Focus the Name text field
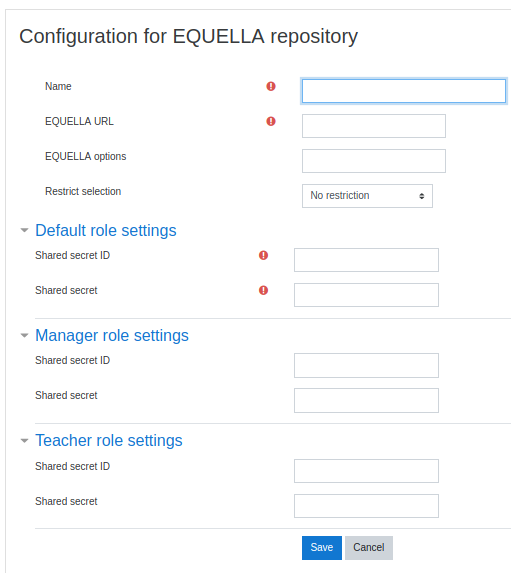This screenshot has width=511, height=573. click(x=404, y=91)
